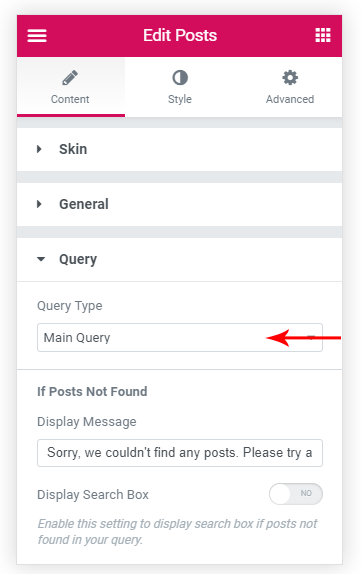
Task: Switch to the Advanced tab
Action: tap(290, 87)
